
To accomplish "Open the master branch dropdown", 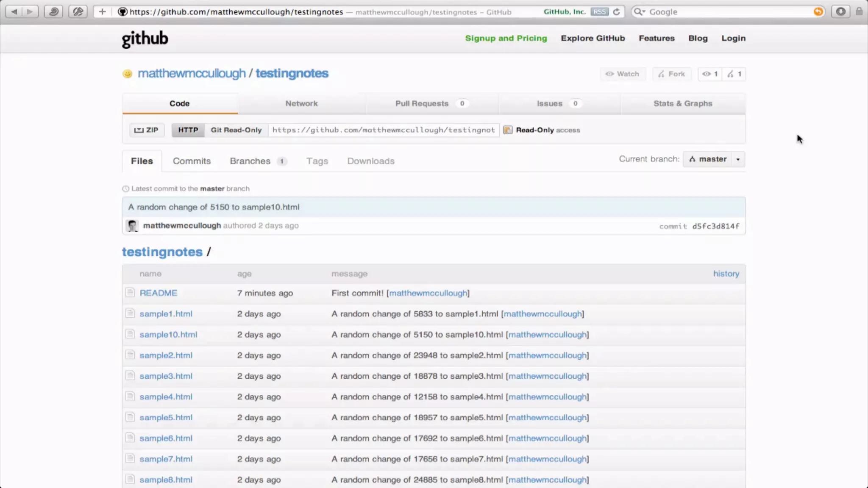I will click(707, 159).
